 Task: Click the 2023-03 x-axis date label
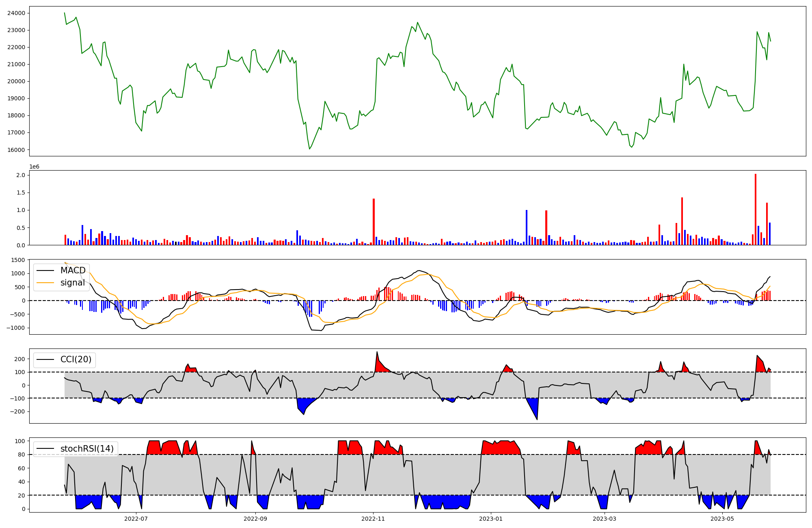[605, 519]
